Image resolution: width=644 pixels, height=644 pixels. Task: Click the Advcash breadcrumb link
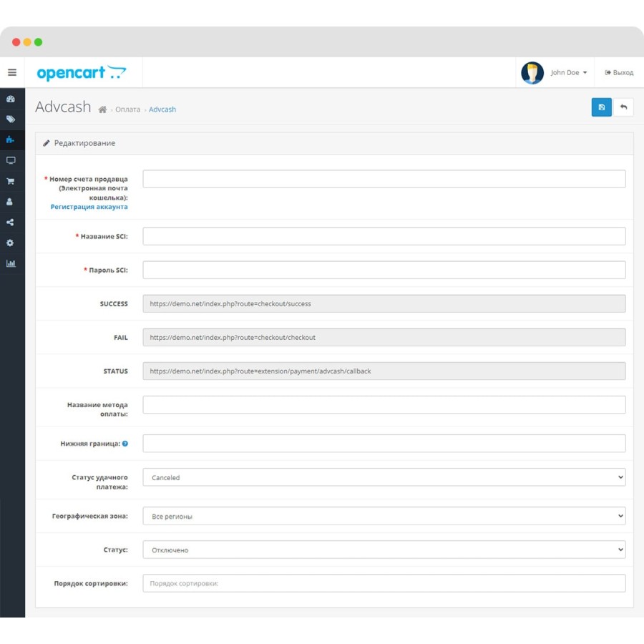pos(162,109)
